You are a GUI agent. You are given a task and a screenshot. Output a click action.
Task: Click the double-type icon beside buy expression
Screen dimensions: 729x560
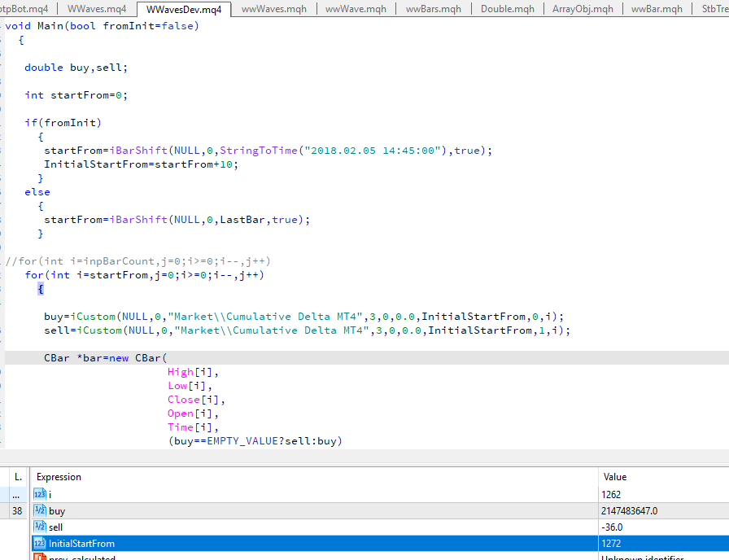pos(40,510)
